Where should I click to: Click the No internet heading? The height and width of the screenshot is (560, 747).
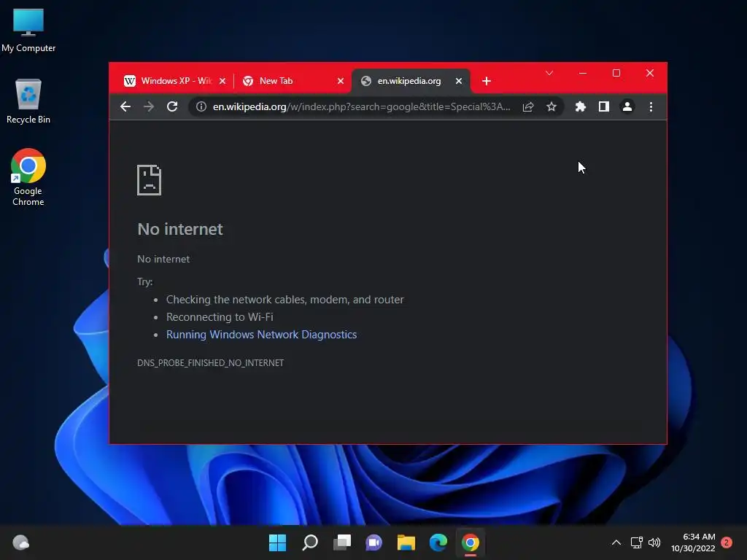tap(180, 229)
